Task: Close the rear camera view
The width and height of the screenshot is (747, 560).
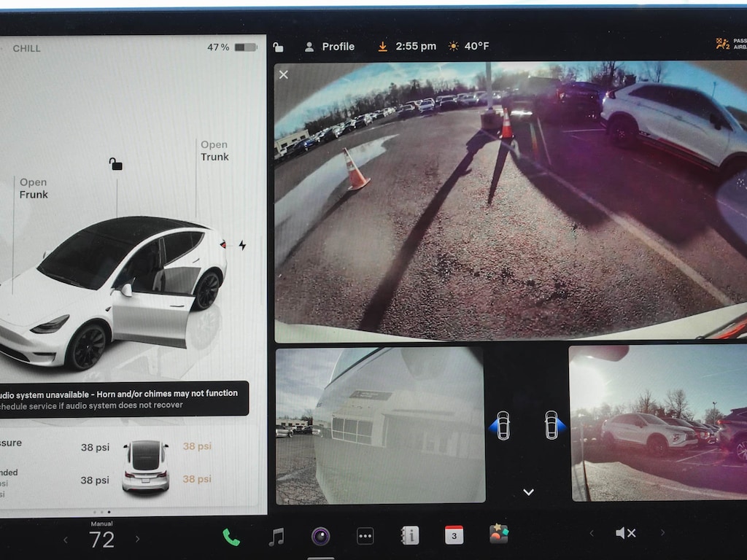Action: tap(284, 74)
